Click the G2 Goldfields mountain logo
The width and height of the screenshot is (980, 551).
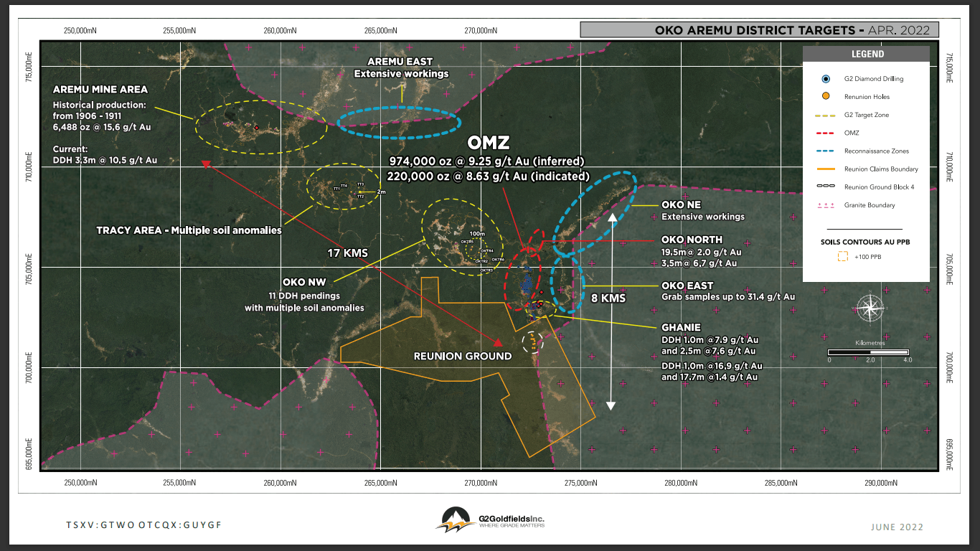click(454, 519)
